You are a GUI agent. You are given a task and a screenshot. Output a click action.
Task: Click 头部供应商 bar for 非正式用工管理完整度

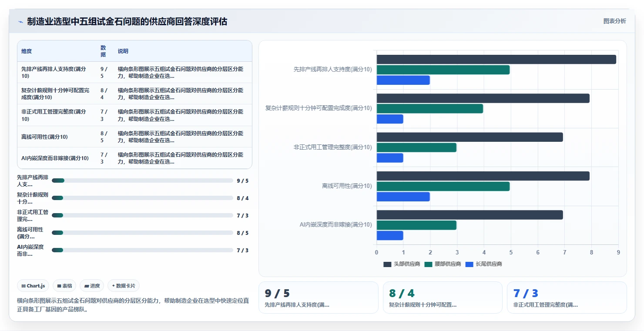click(470, 137)
